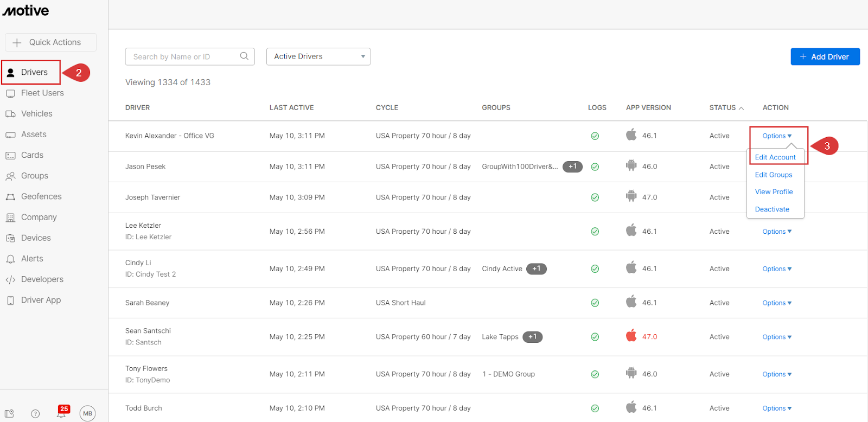This screenshot has height=422, width=868.
Task: Open the help question mark icon
Action: point(35,414)
